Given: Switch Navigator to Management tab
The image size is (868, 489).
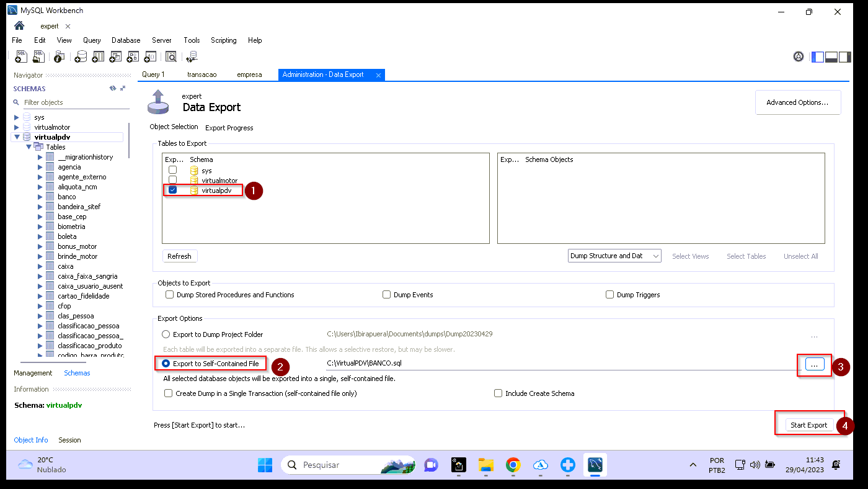Looking at the screenshot, I should pos(33,373).
